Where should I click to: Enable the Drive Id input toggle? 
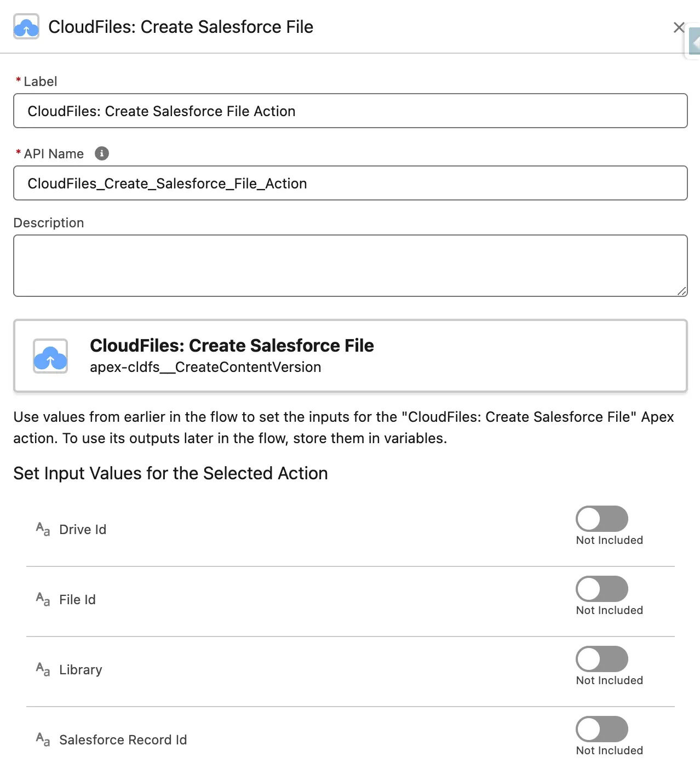[601, 519]
